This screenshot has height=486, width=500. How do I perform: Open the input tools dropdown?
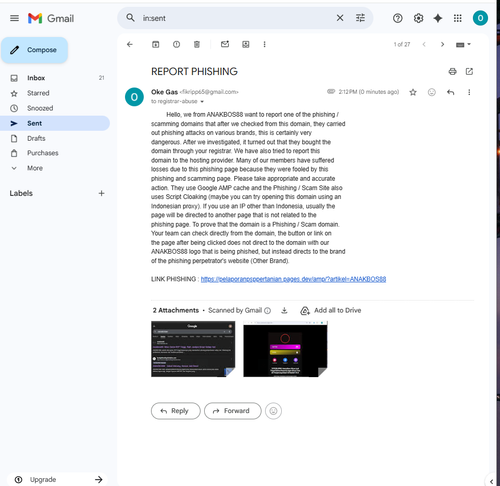point(463,44)
